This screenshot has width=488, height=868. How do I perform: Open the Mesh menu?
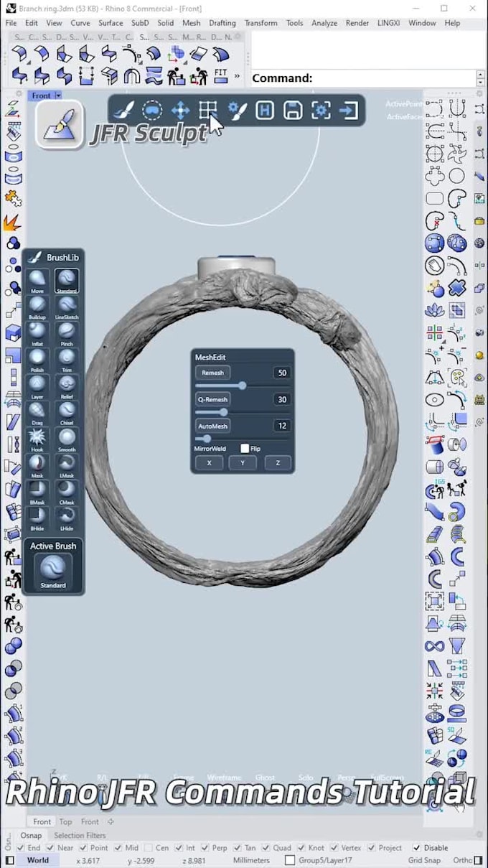pos(192,23)
